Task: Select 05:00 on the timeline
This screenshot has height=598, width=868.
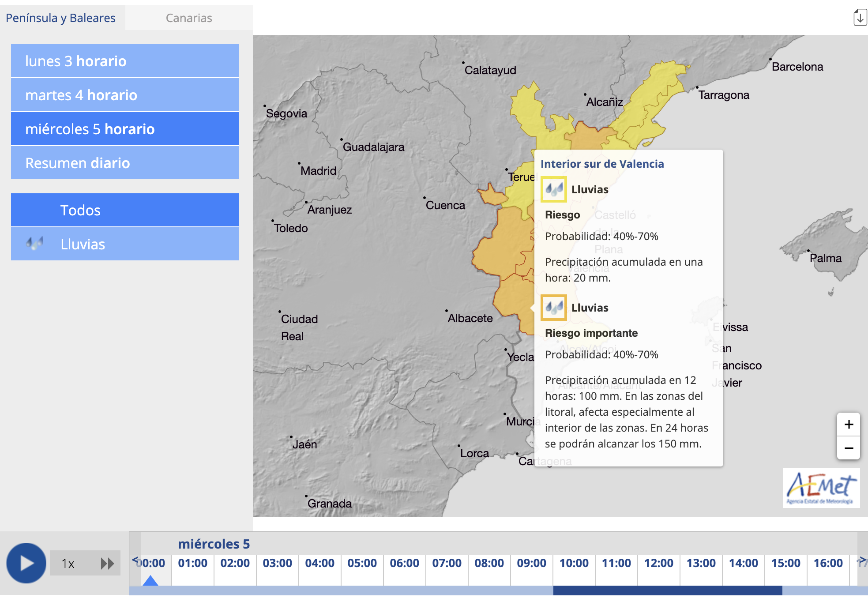Action: [x=362, y=563]
